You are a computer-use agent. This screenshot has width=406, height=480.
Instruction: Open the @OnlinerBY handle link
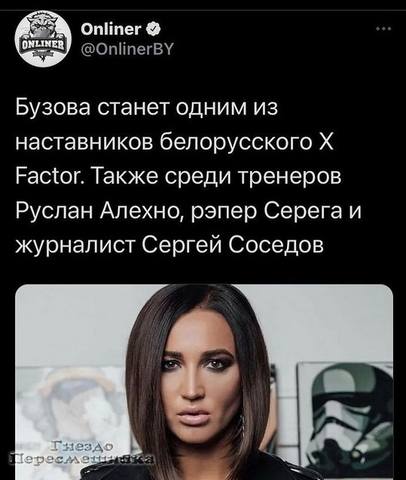[127, 50]
